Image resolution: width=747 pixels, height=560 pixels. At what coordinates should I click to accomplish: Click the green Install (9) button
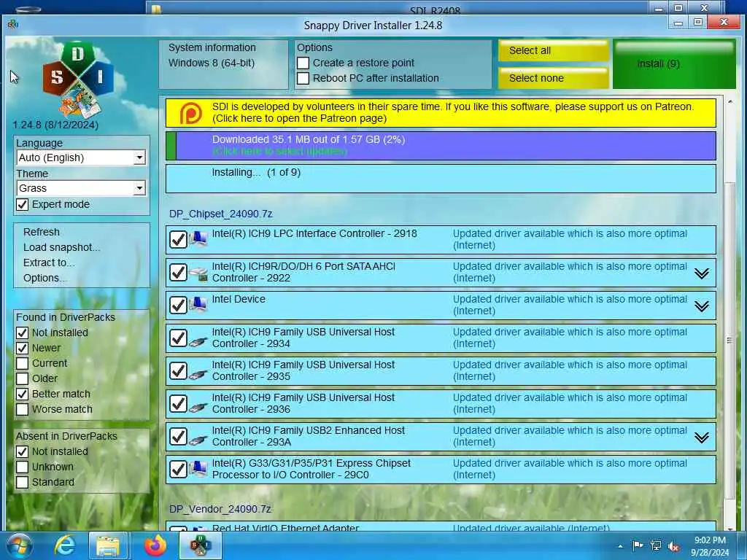pos(674,64)
